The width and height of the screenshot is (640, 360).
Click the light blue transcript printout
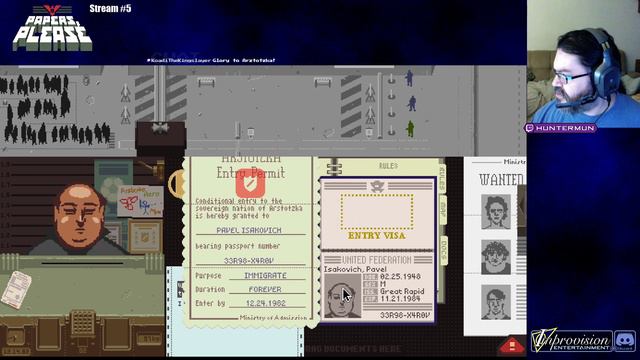(235, 341)
